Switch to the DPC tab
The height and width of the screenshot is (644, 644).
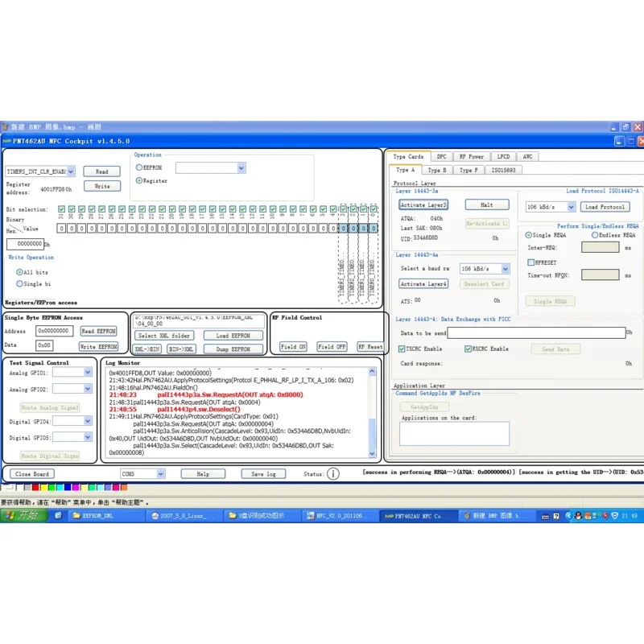[441, 156]
